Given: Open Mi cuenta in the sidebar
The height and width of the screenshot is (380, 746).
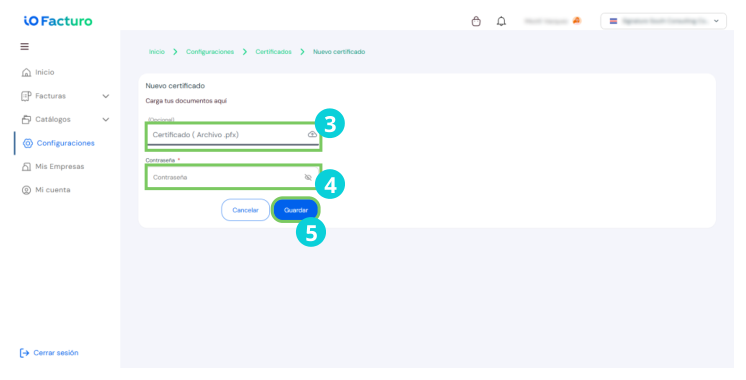Looking at the screenshot, I should click(53, 190).
